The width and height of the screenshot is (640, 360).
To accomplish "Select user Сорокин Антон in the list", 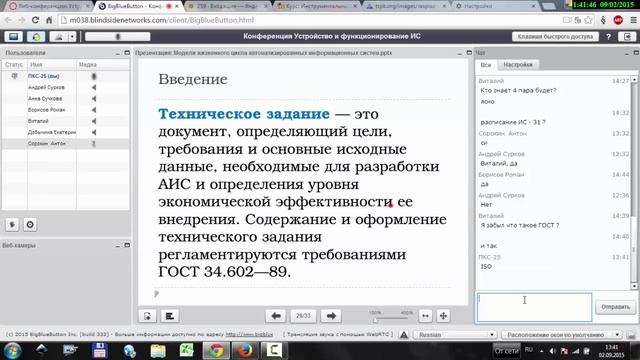I will (47, 144).
